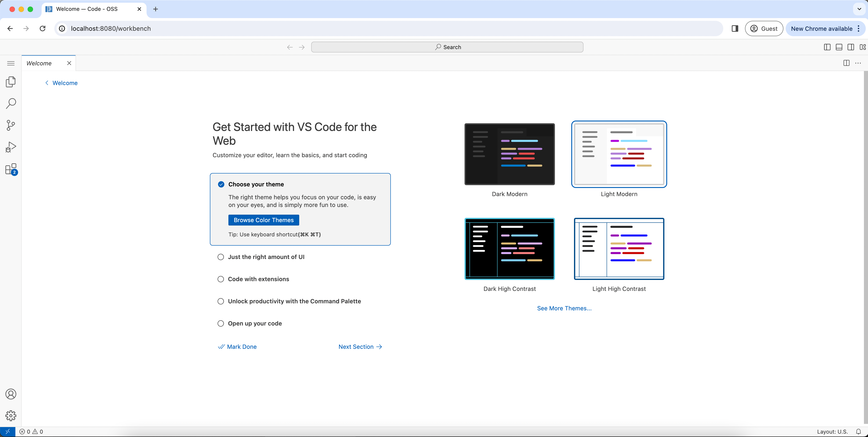868x437 pixels.
Task: View site information icon in address bar
Action: click(x=62, y=29)
